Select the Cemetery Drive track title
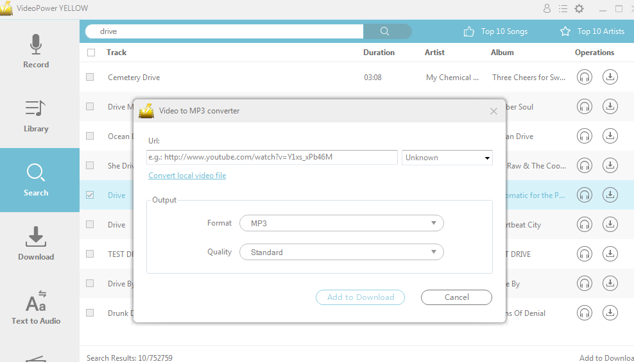The height and width of the screenshot is (364, 634). pyautogui.click(x=134, y=77)
